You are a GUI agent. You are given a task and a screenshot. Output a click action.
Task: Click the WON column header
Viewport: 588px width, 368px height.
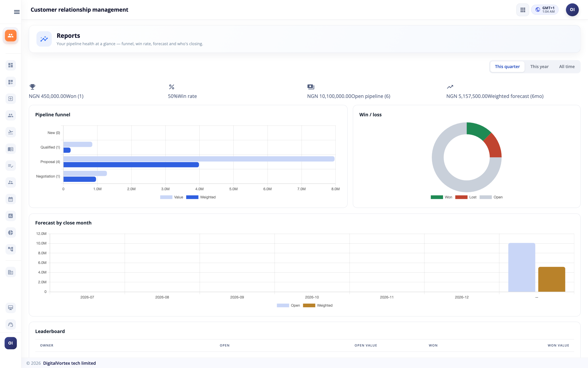click(x=433, y=345)
